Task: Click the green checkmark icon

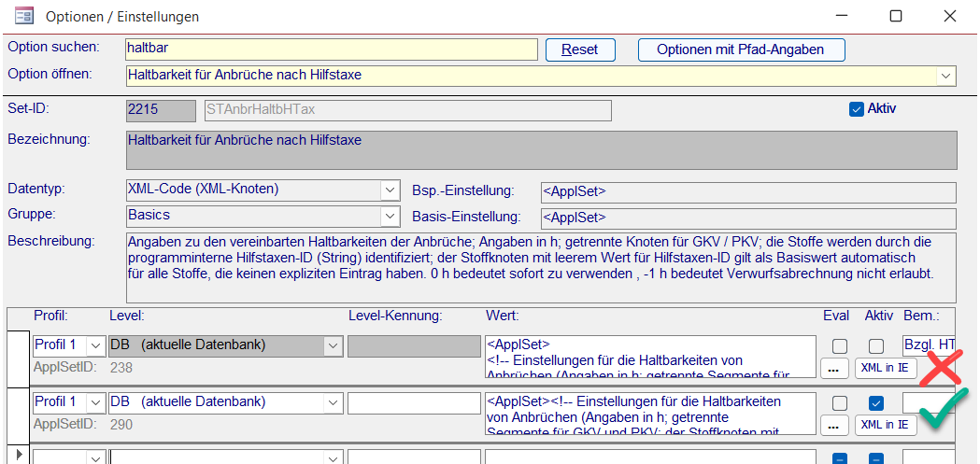Action: click(x=944, y=412)
